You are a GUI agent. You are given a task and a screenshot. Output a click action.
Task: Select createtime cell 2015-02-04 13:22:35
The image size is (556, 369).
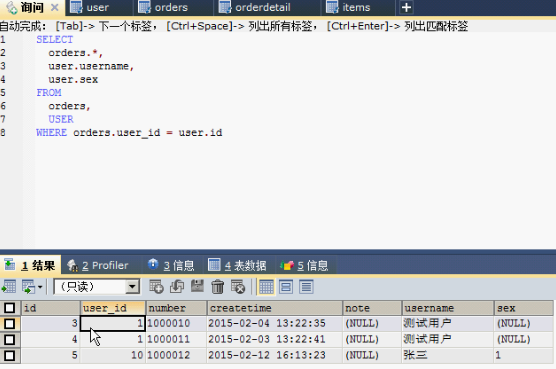pos(275,324)
